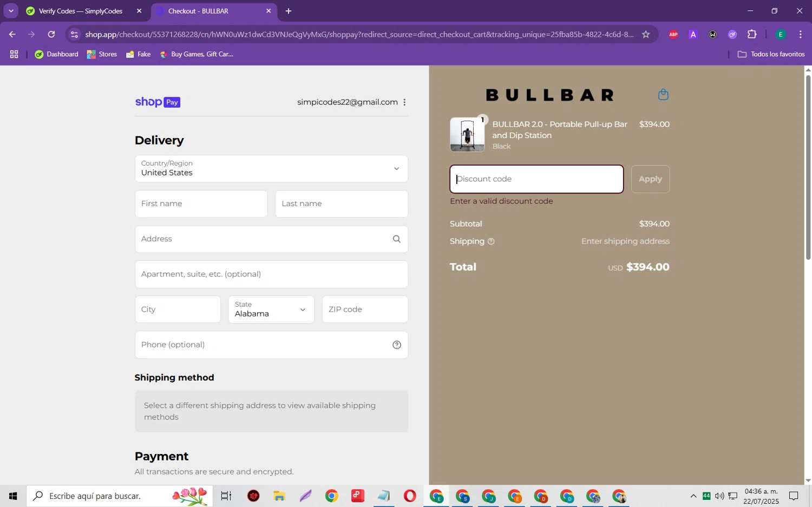
Task: Click the ZIP code field
Action: tap(365, 310)
